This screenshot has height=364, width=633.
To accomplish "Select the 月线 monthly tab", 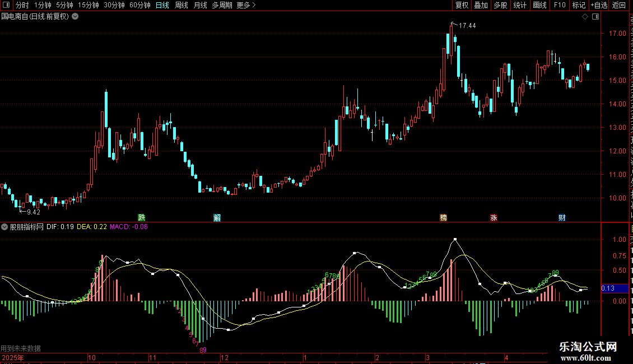I will tap(200, 5).
